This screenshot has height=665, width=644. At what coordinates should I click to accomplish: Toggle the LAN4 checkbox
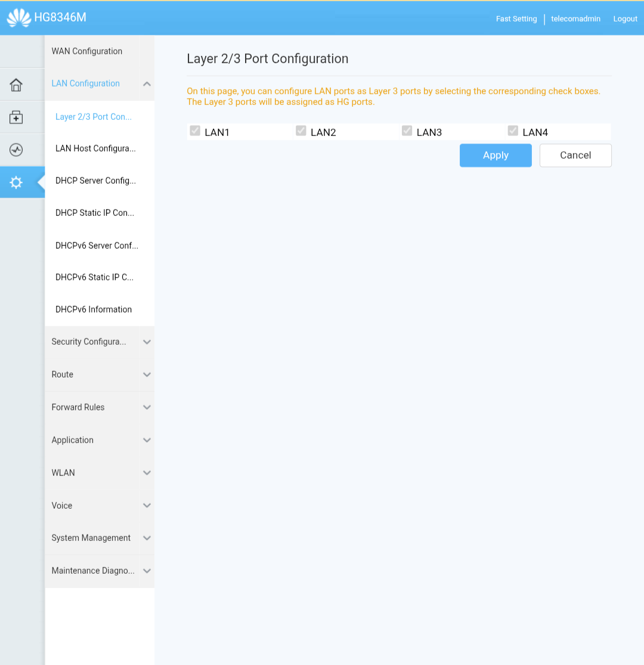coord(513,131)
